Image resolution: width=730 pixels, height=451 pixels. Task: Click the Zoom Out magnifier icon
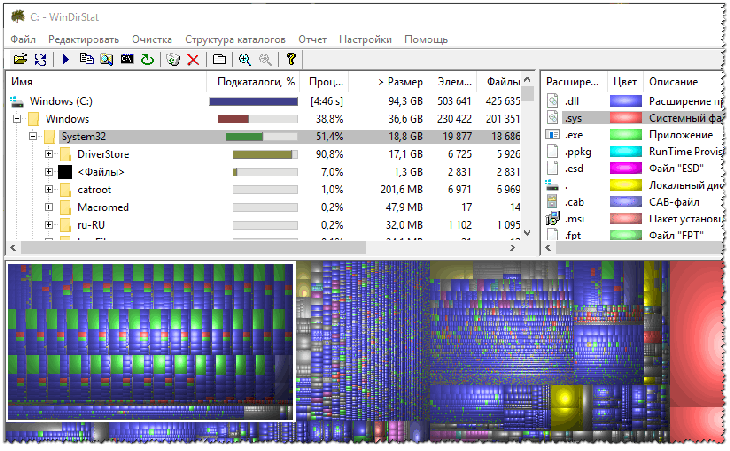[x=265, y=59]
